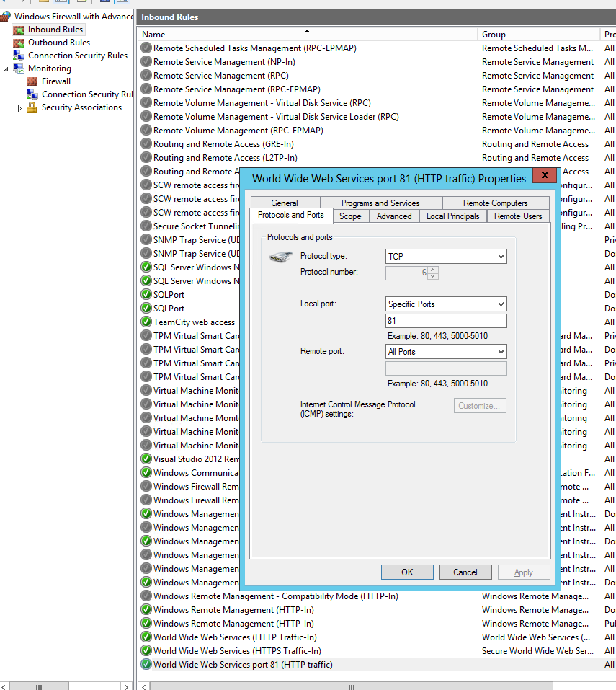
Task: Click the Monitoring node icon
Action: click(x=19, y=68)
